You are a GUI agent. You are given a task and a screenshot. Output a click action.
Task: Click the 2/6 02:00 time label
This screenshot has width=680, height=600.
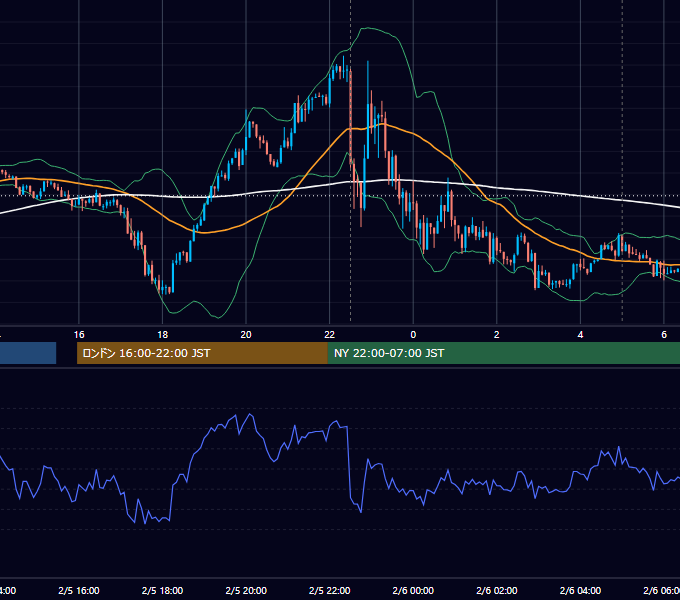pyautogui.click(x=497, y=590)
